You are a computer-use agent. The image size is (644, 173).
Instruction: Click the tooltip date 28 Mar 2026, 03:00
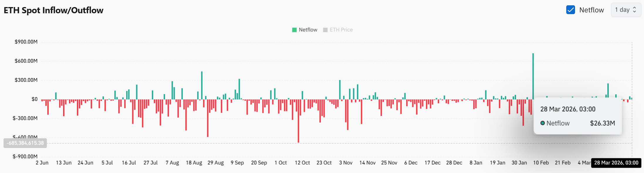click(x=568, y=109)
